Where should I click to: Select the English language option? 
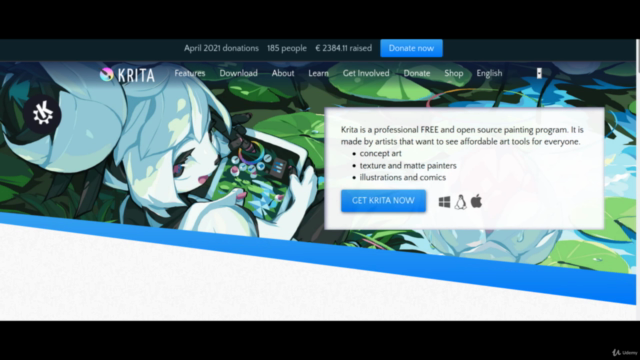pos(489,73)
